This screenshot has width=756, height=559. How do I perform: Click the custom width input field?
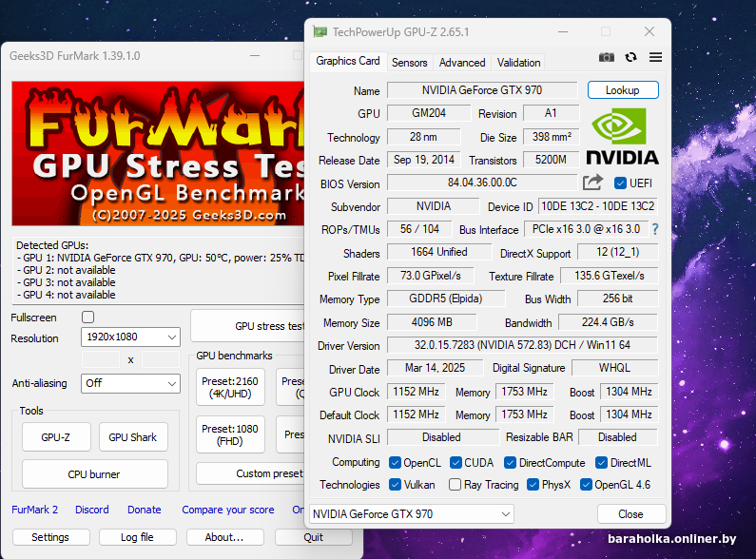click(x=101, y=359)
